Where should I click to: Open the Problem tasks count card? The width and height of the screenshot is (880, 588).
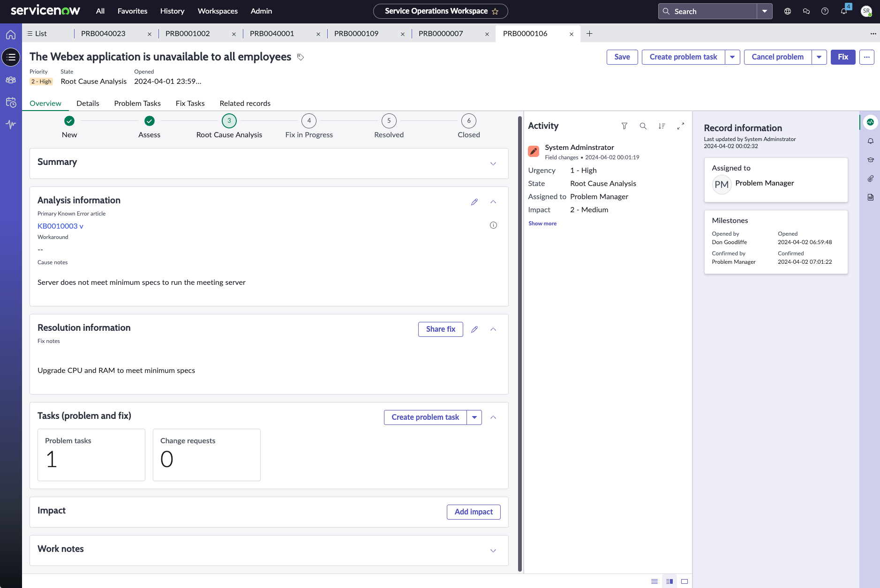(x=91, y=455)
